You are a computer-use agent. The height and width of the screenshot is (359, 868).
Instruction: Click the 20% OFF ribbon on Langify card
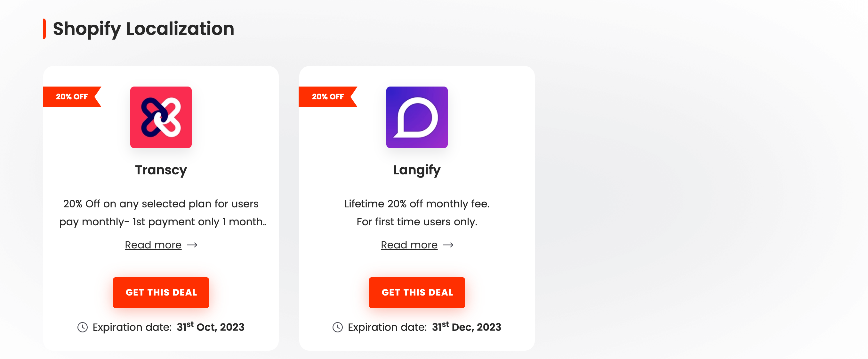[x=327, y=97]
